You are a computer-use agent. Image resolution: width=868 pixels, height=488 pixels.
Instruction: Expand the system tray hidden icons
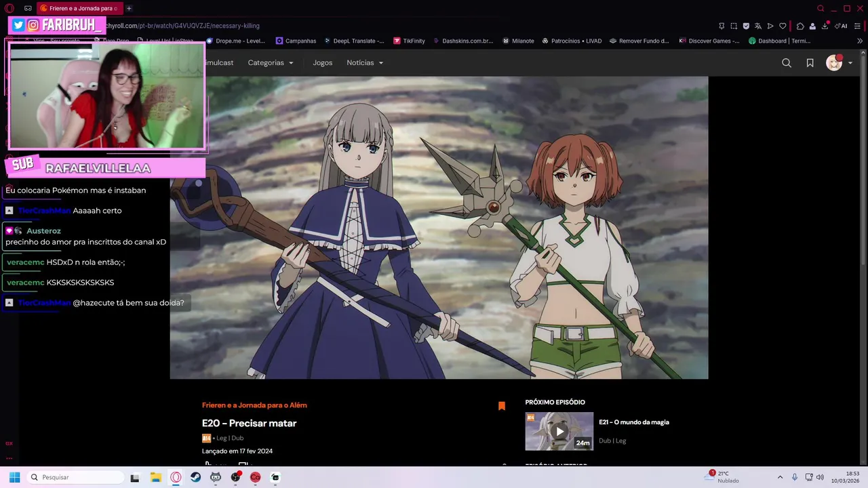780,477
